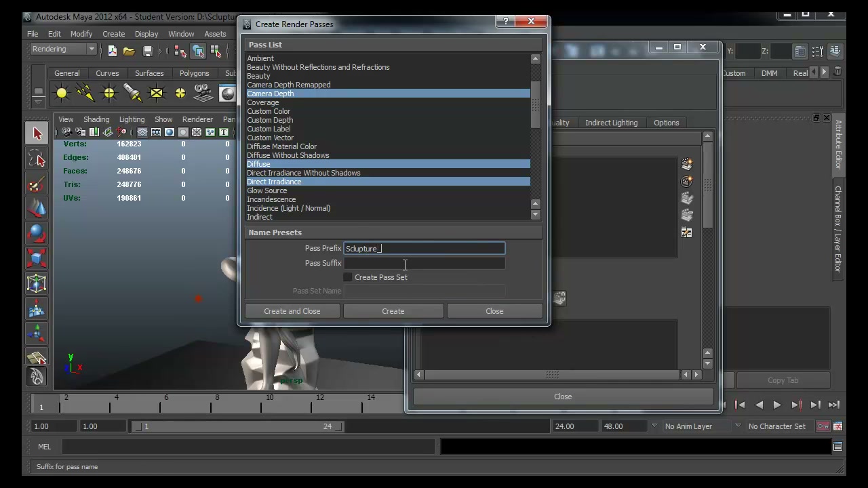Open the Indirect Lighting tab
The height and width of the screenshot is (488, 868).
click(x=612, y=123)
